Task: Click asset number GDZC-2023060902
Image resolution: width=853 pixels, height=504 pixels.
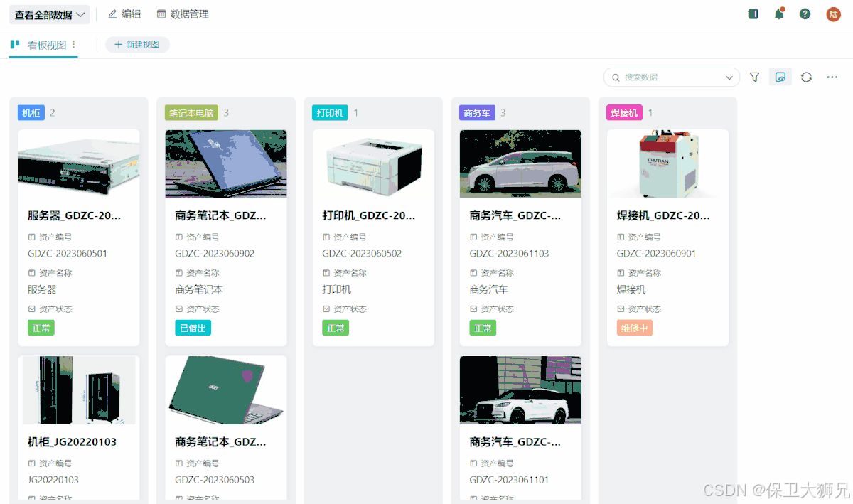Action: click(x=215, y=254)
